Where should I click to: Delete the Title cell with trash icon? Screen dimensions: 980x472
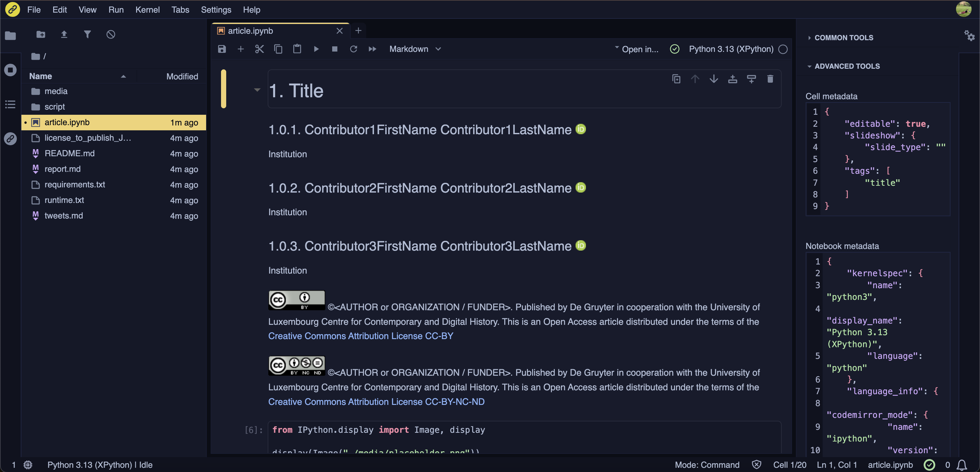pos(770,79)
